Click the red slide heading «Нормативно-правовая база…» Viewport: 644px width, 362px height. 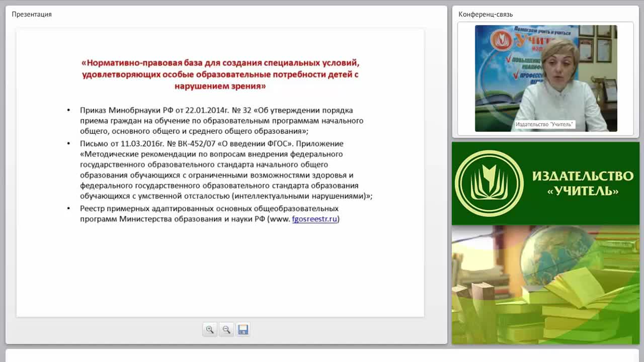pyautogui.click(x=220, y=74)
